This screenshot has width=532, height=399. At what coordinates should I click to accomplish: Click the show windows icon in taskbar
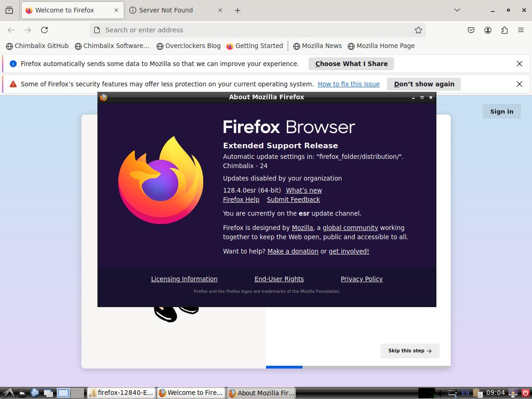click(48, 393)
